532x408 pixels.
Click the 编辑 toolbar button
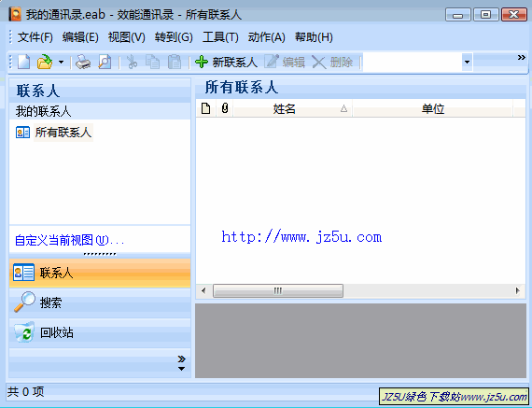[x=285, y=63]
